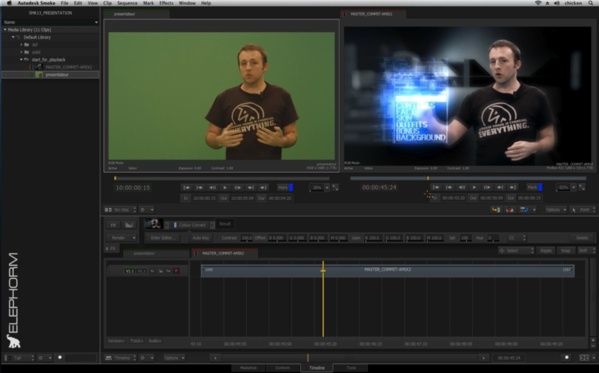599x373 pixels.
Task: Open the Src-Seq viewer layout dropdown
Action: click(120, 210)
